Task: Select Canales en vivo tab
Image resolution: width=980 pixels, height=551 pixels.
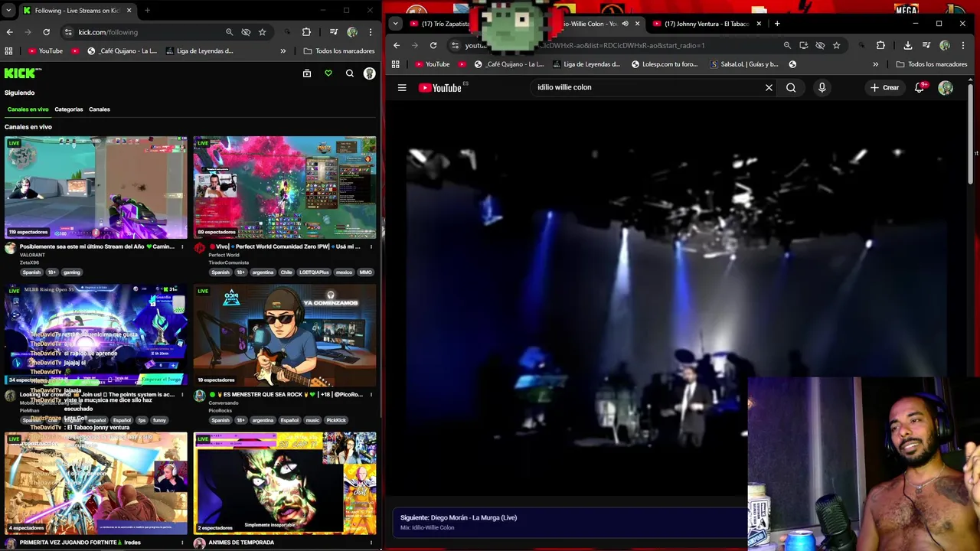Action: (x=28, y=109)
